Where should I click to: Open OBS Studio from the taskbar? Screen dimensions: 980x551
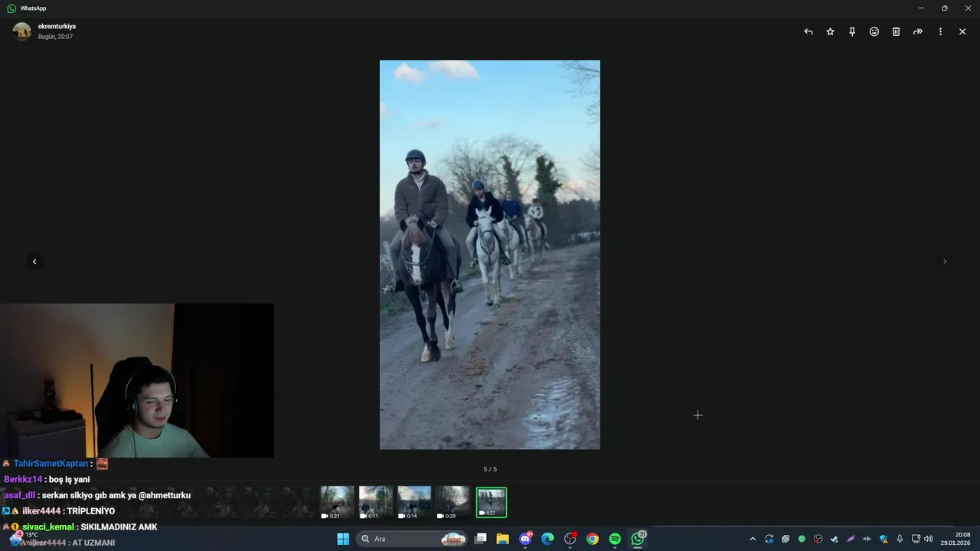tap(570, 539)
